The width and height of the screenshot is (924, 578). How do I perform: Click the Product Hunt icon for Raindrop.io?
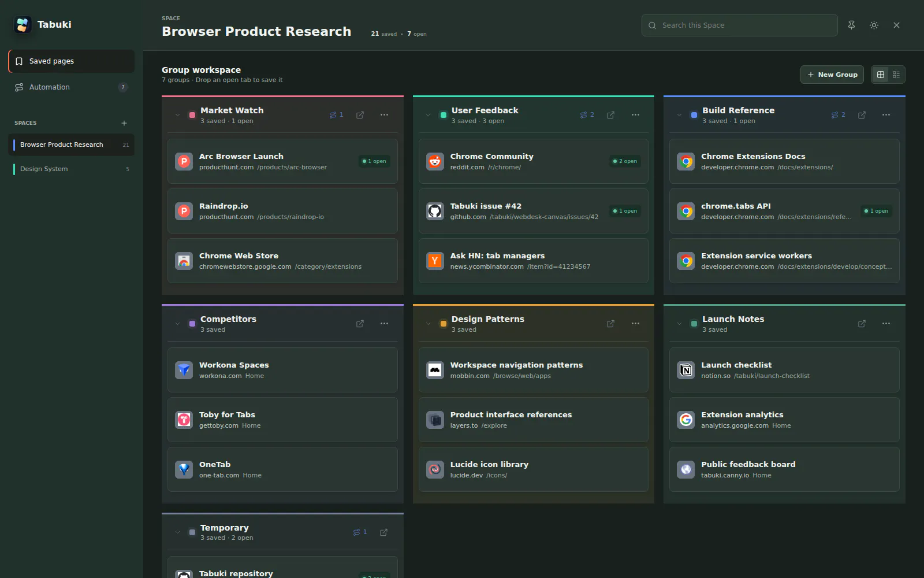pos(184,211)
